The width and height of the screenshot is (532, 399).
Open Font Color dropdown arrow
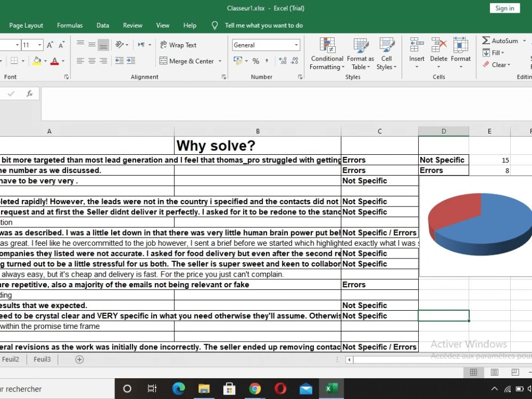coord(63,61)
